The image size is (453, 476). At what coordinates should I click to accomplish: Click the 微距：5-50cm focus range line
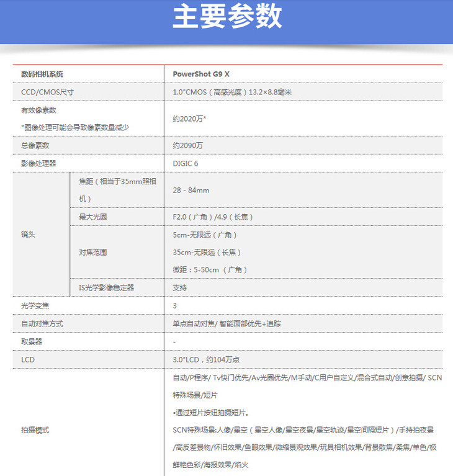tap(210, 269)
